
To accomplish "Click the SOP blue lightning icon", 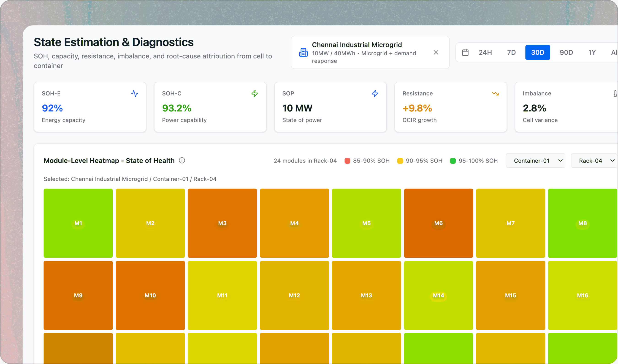I will 375,93.
